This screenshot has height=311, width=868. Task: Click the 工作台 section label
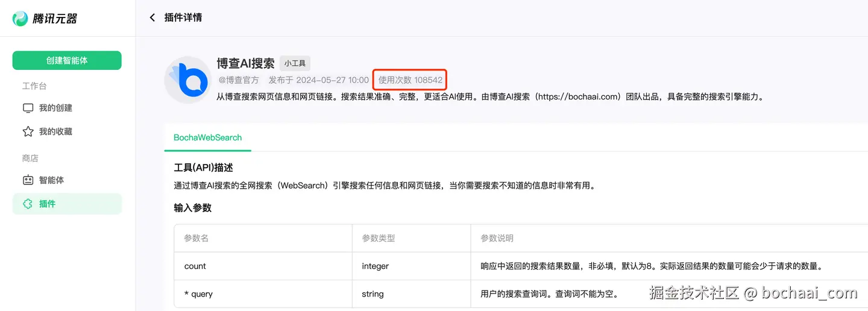tap(34, 86)
